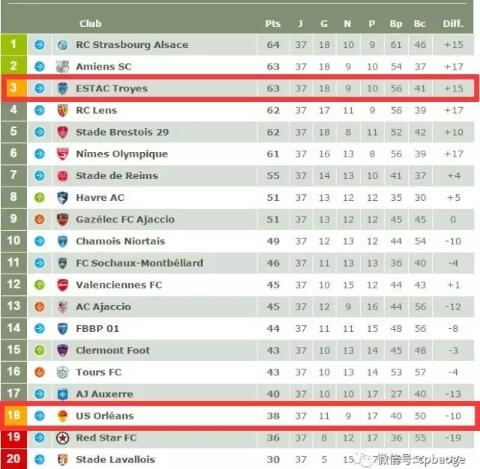Image resolution: width=480 pixels, height=469 pixels.
Task: Select the Stade Lavallois team name
Action: [x=115, y=459]
